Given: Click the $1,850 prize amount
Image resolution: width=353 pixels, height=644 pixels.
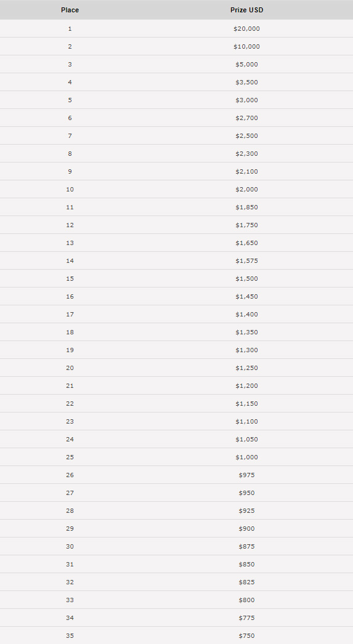Looking at the screenshot, I should pos(246,207).
